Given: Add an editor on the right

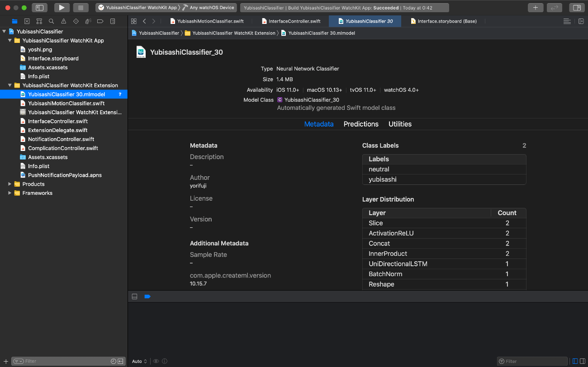Looking at the screenshot, I should coord(581,21).
